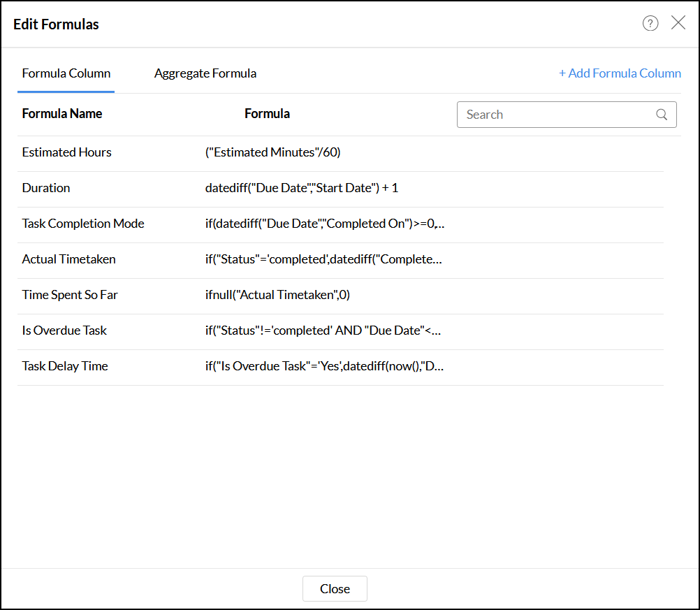700x610 pixels.
Task: Click the help question mark icon
Action: point(650,24)
